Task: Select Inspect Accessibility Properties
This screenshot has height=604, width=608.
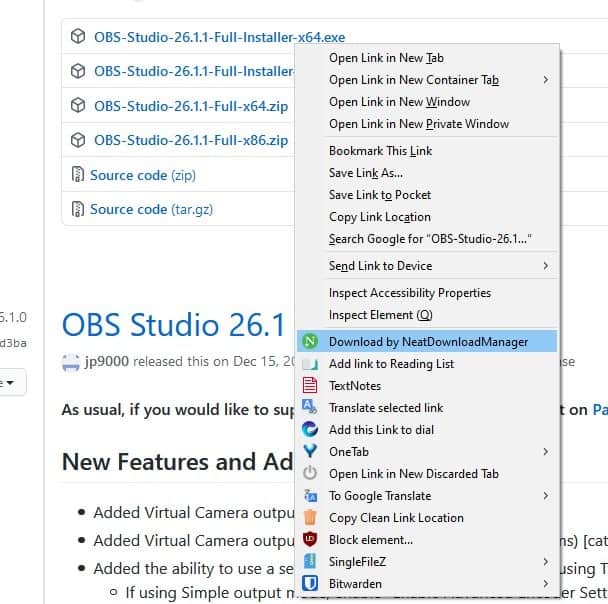Action: point(427,293)
